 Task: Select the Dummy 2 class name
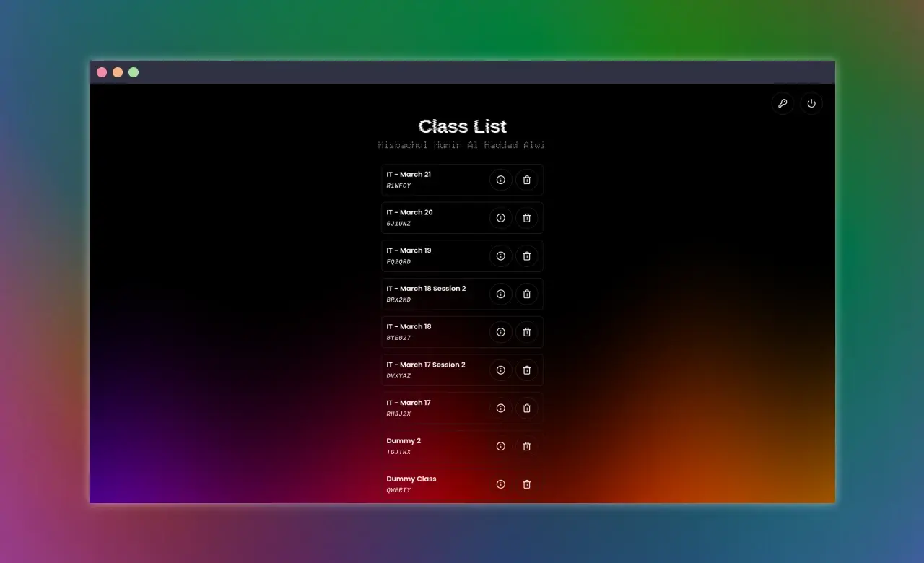tap(404, 441)
